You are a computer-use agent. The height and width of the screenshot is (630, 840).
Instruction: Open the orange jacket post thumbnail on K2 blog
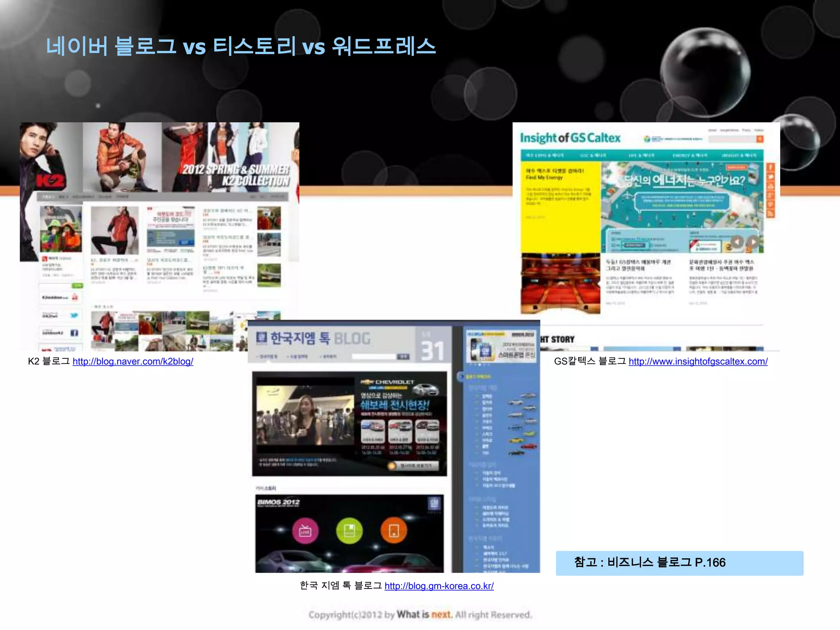(114, 230)
